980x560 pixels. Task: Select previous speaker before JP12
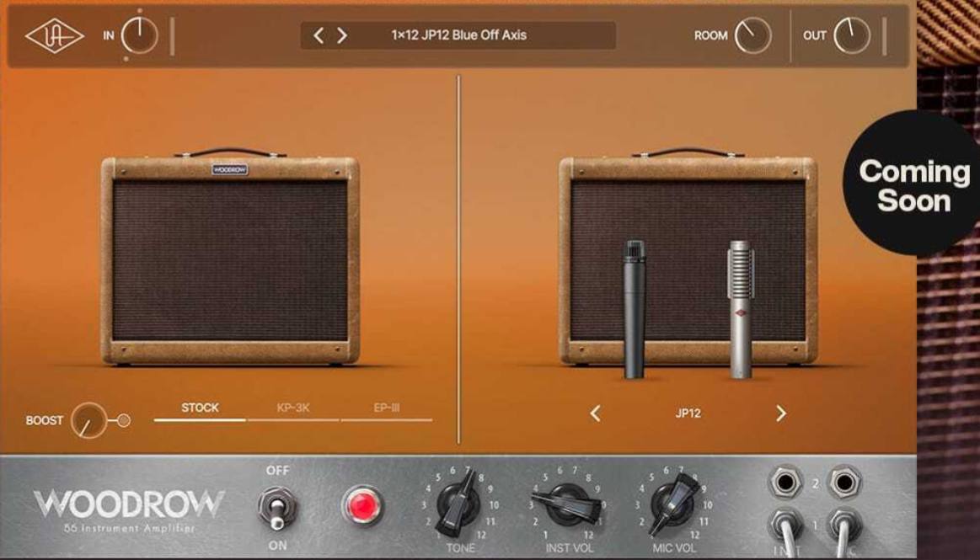coord(596,413)
